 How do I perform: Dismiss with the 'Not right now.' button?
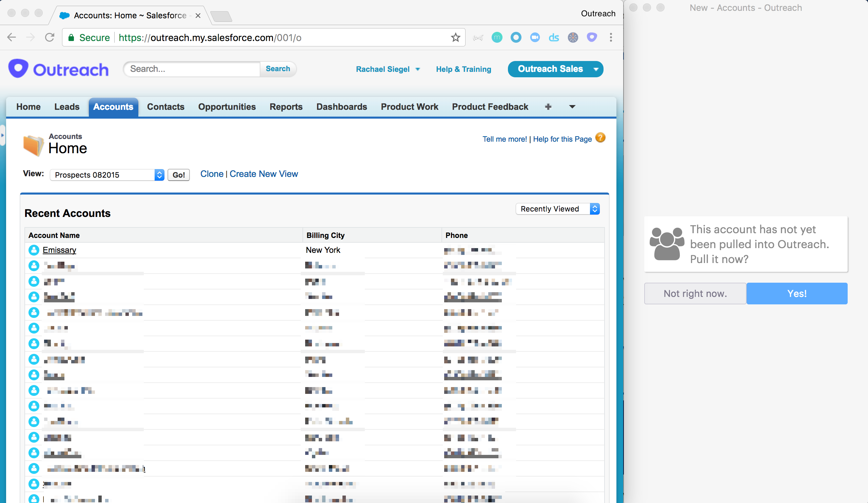click(695, 293)
